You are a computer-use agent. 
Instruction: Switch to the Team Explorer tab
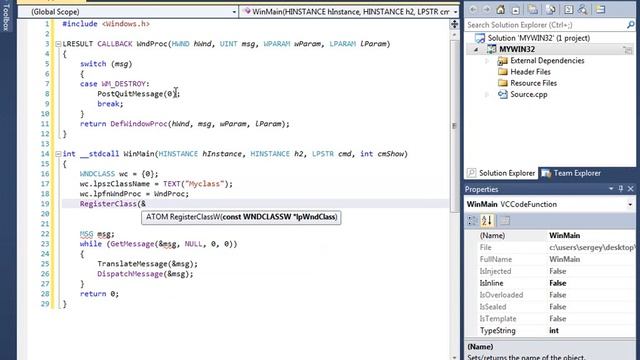pyautogui.click(x=571, y=173)
